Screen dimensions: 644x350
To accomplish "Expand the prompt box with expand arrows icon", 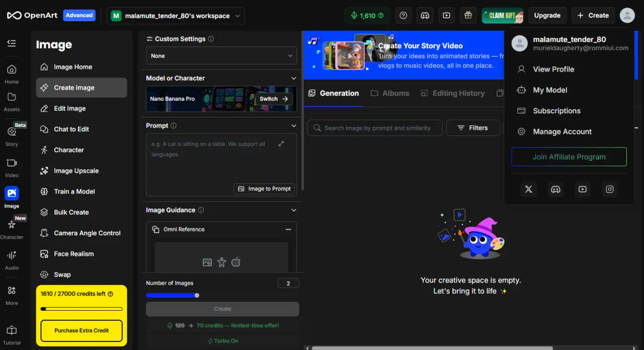I will (281, 144).
